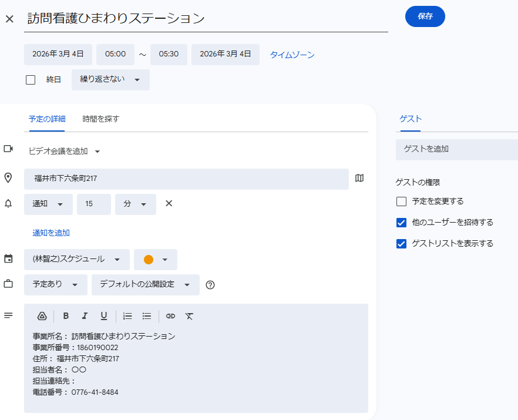Image resolution: width=518 pixels, height=420 pixels.
Task: Check the 予定を変更する guest permission
Action: (402, 201)
